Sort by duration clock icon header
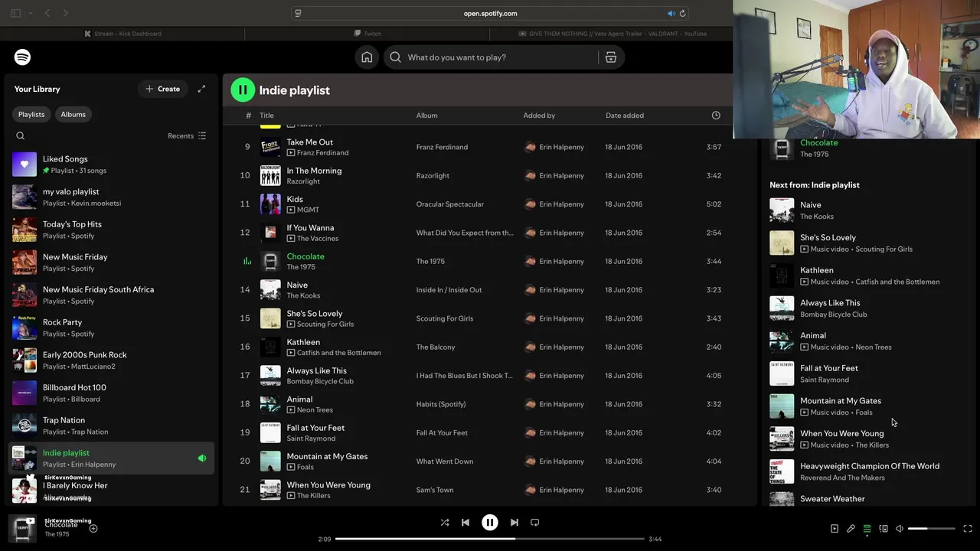Screen dimensions: 980x551 [x=716, y=116]
